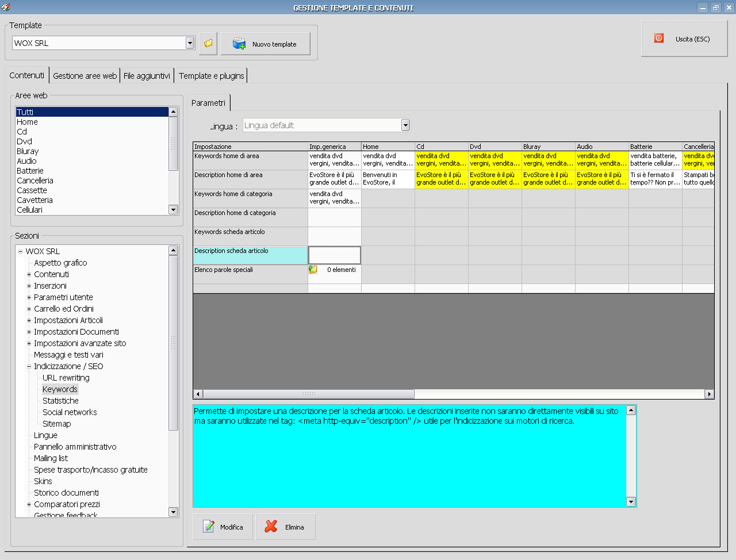Viewport: 736px width, 560px height.
Task: Expand the Comparatori prezzi tree node
Action: coord(29,504)
